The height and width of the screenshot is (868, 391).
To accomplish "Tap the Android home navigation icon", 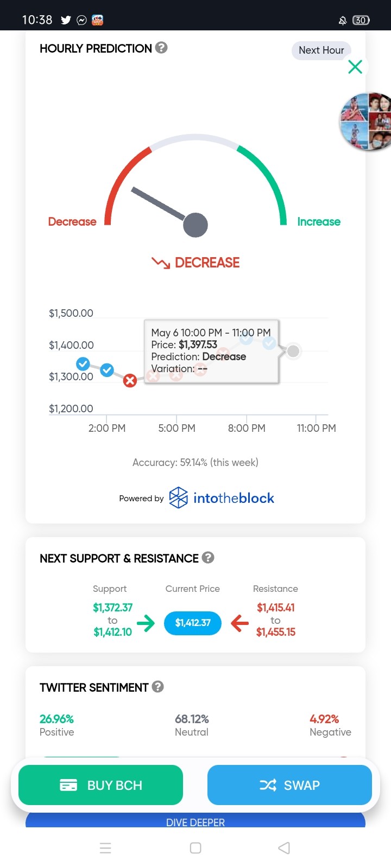I will coord(195,848).
